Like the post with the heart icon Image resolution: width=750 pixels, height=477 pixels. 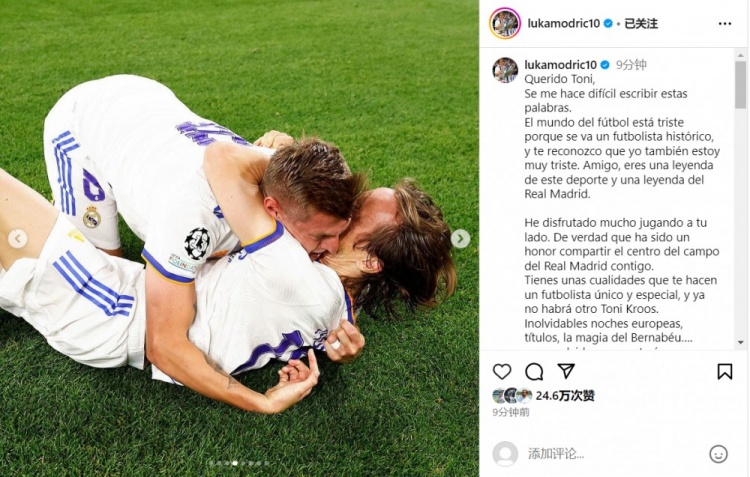click(502, 371)
